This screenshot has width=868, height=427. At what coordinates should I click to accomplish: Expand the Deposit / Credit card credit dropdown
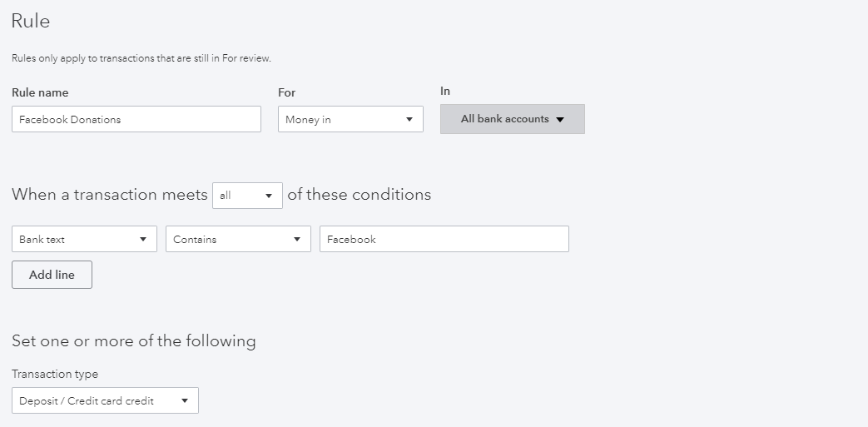[105, 400]
